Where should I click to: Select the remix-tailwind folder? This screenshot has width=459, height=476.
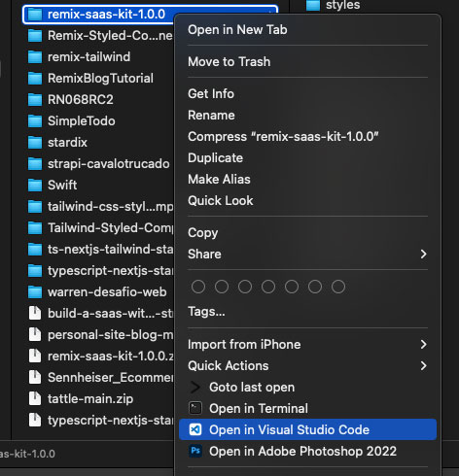80,57
